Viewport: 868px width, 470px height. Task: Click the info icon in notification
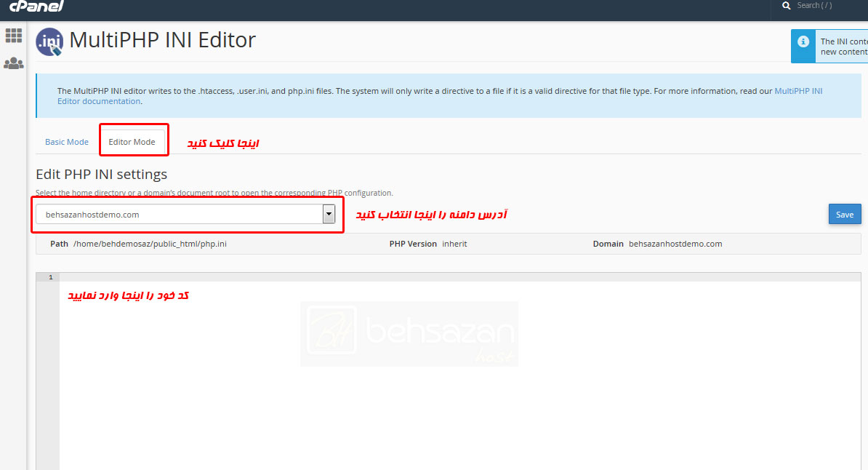(803, 41)
